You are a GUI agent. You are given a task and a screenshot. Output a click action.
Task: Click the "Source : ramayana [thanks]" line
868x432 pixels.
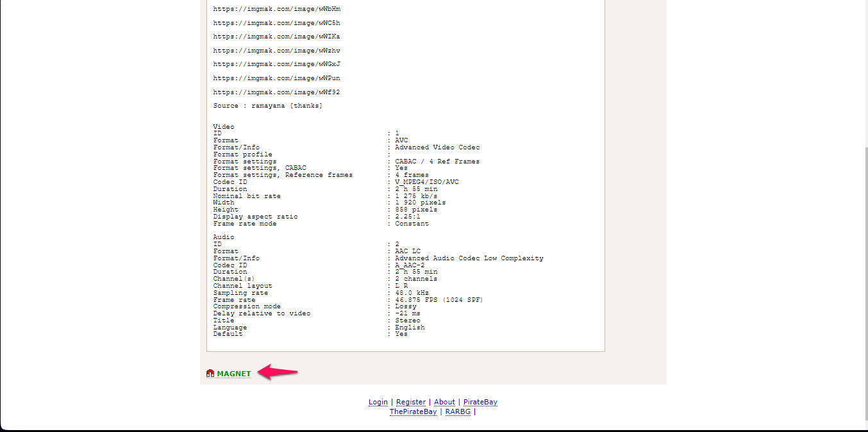[268, 106]
